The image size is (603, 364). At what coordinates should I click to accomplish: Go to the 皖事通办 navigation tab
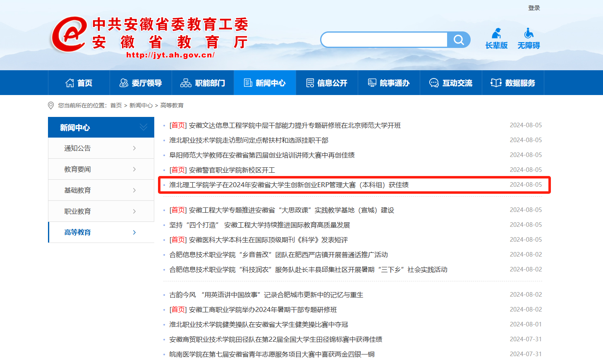[389, 83]
